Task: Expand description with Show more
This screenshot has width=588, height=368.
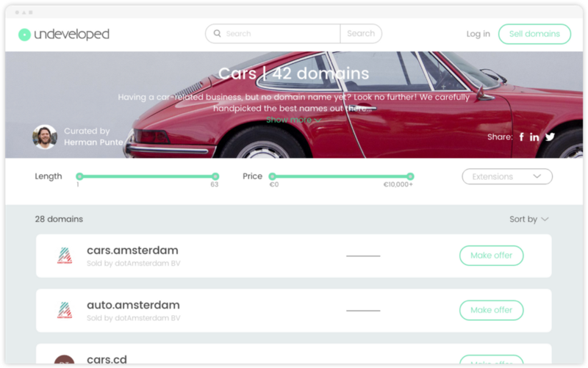Action: click(293, 120)
